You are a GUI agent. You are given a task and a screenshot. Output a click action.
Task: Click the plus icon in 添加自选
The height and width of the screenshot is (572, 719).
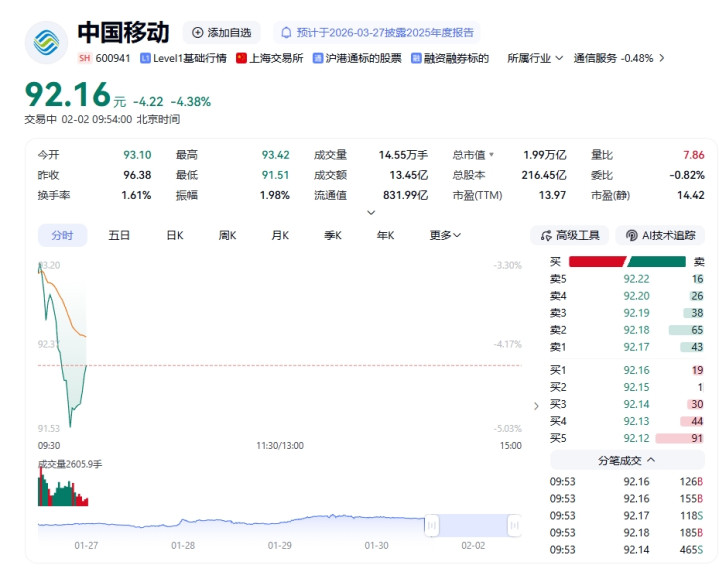pos(197,33)
